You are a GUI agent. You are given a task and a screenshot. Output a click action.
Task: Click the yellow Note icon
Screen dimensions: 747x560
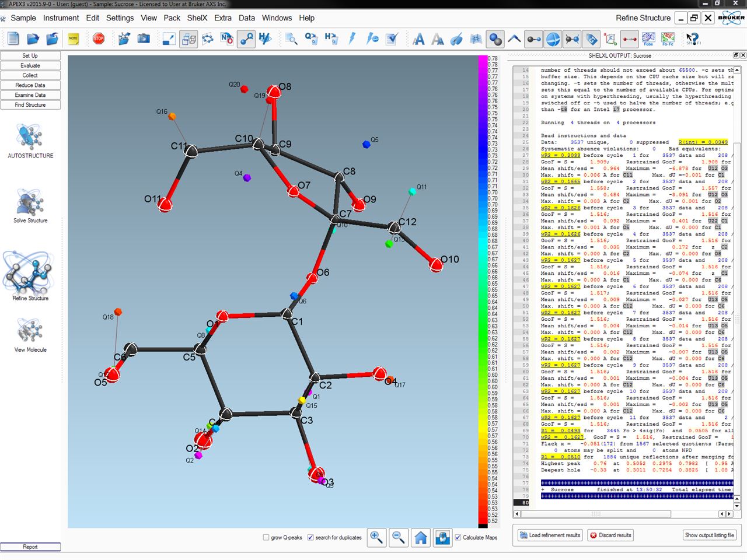point(73,39)
